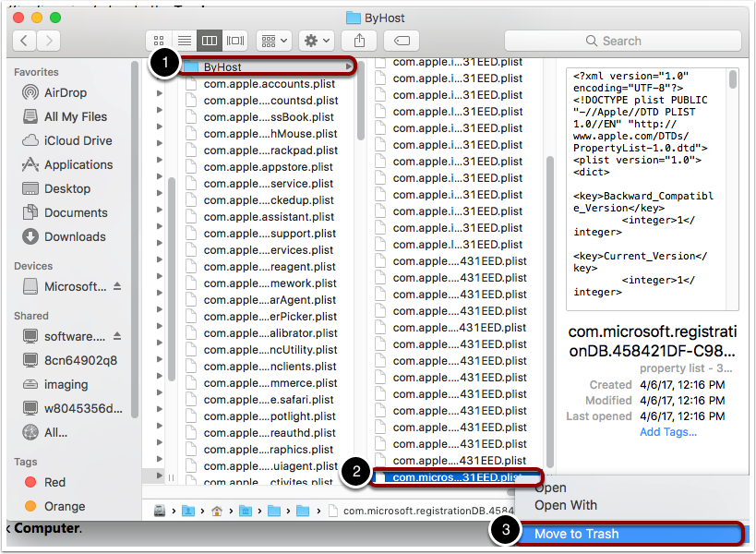
Task: Select All My Files in sidebar
Action: click(x=75, y=116)
